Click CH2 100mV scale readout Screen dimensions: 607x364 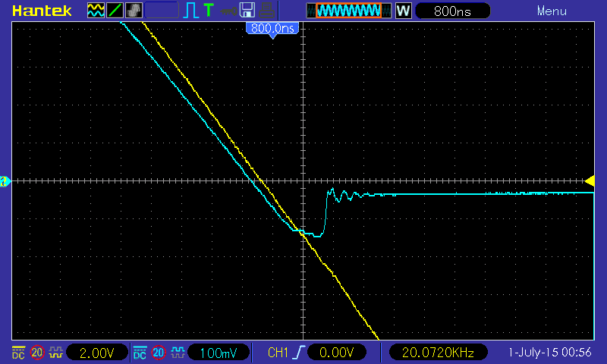(219, 353)
